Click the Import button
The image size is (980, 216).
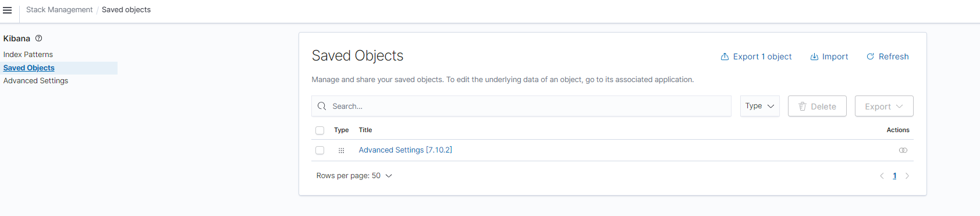pyautogui.click(x=829, y=56)
